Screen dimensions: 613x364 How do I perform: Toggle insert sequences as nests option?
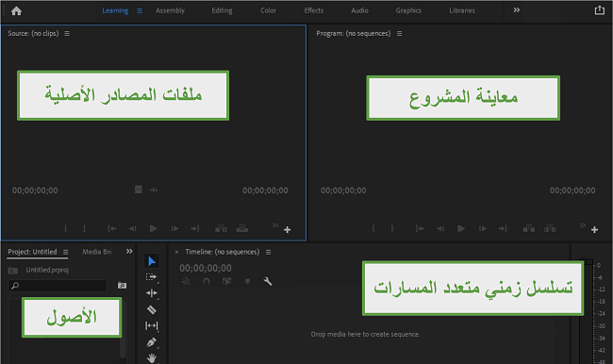[x=186, y=281]
